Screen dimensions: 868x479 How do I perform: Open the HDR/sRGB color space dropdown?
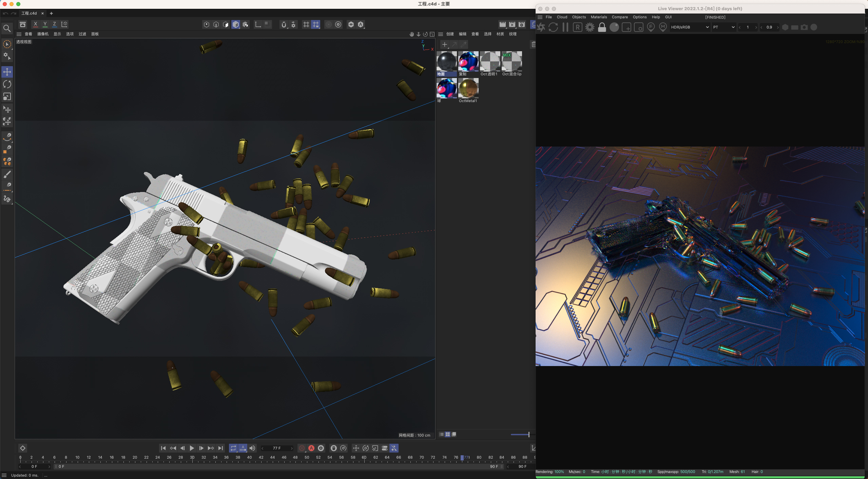690,27
